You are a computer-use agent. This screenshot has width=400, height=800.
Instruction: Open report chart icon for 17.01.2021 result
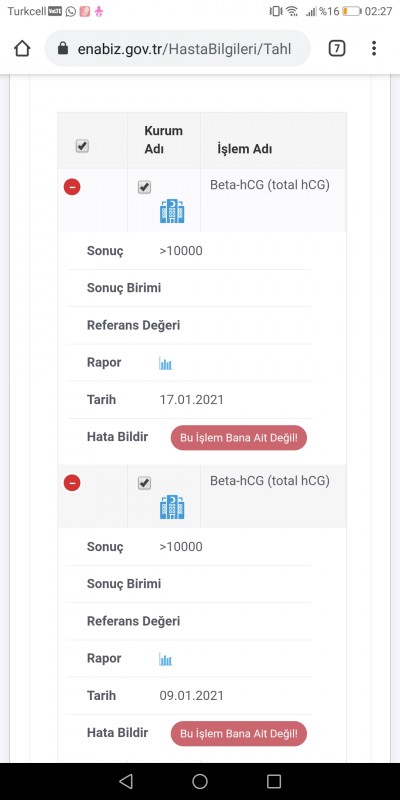pos(165,363)
